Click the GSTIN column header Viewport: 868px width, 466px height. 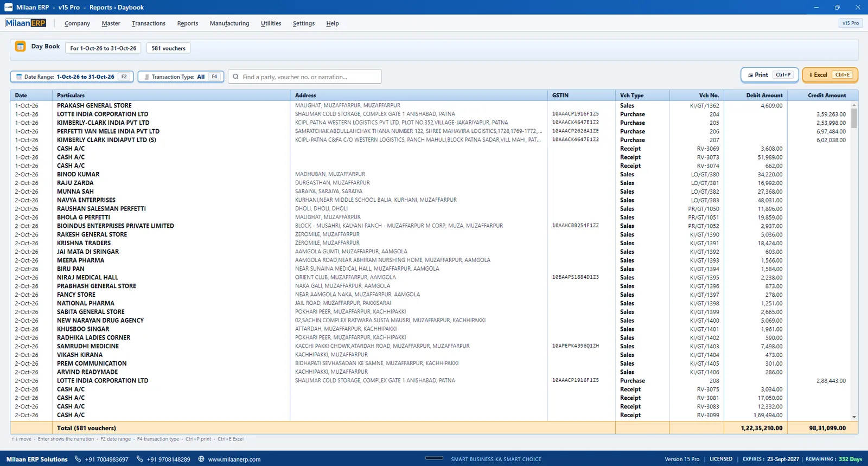(581, 95)
